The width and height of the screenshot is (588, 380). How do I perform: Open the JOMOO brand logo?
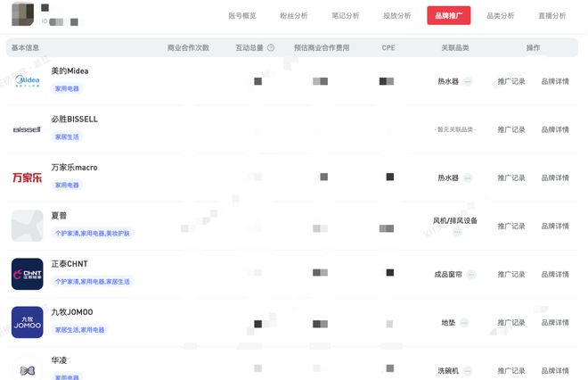(x=27, y=322)
